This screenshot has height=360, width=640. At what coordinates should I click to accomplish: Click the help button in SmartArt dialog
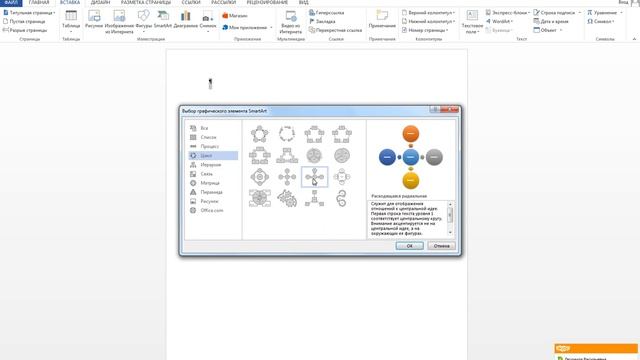tap(435, 109)
